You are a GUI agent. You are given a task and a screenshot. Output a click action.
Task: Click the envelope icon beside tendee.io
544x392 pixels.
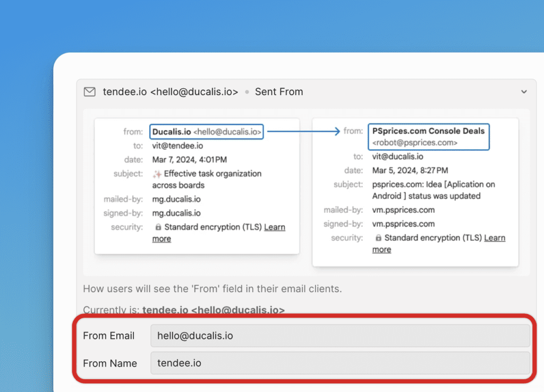click(x=89, y=91)
